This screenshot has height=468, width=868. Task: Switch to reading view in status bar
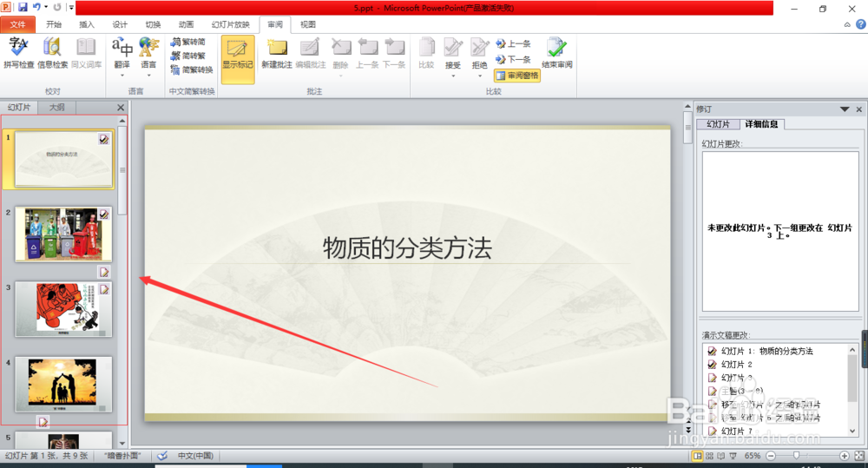[720, 456]
